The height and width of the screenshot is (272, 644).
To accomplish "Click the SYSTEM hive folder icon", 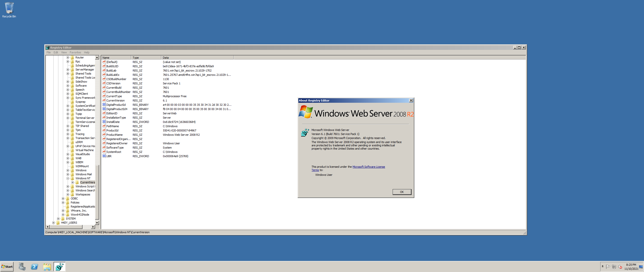I will (63, 219).
